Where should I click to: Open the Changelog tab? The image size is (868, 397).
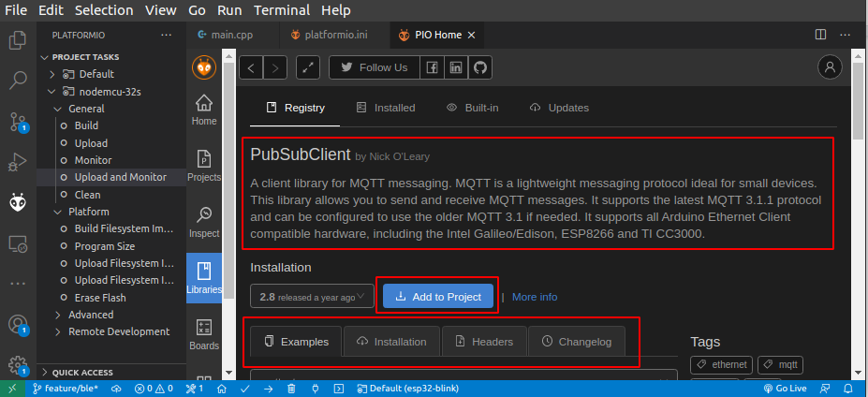[x=577, y=342]
